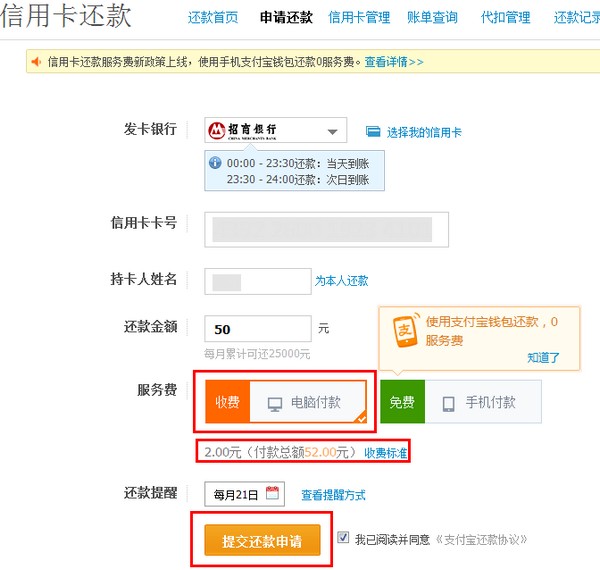Open 收费标准 fee standard link
This screenshot has height=570, width=600.
click(385, 453)
